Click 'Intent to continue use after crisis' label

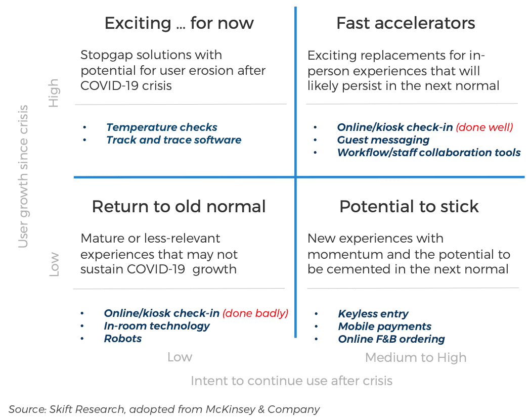(x=292, y=381)
